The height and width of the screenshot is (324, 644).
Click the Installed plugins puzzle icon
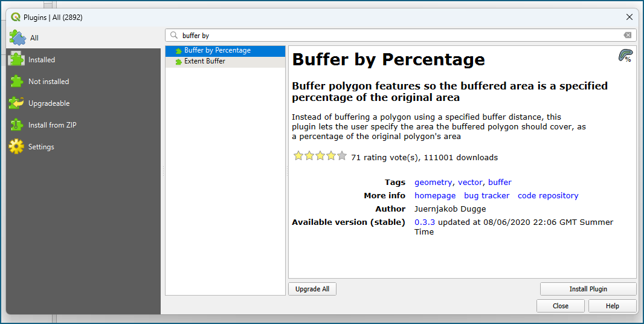tap(16, 59)
